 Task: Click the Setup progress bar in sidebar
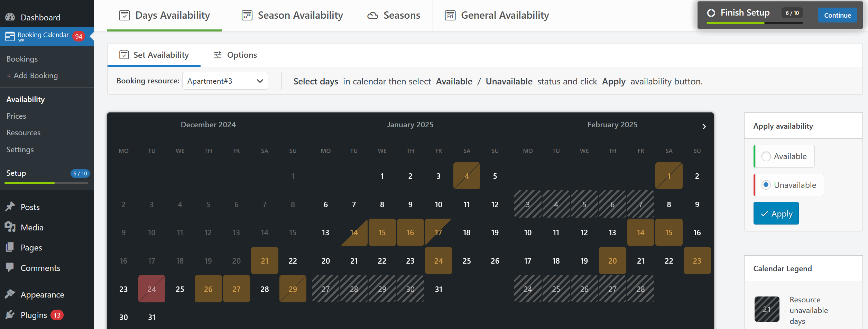pyautogui.click(x=46, y=183)
